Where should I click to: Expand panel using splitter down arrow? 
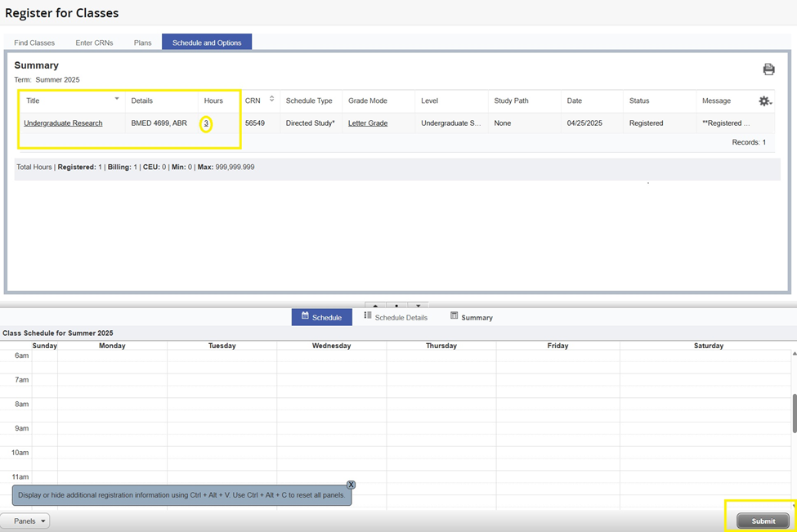pyautogui.click(x=418, y=306)
